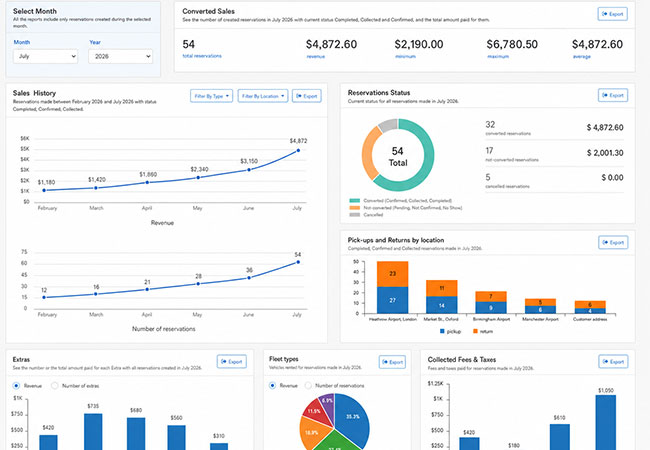This screenshot has height=450, width=650.
Task: Click the July reservations point labeled 54
Action: [298, 262]
